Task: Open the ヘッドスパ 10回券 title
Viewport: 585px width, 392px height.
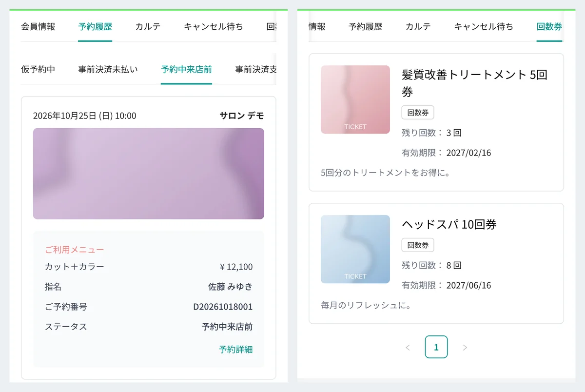Action: (449, 224)
